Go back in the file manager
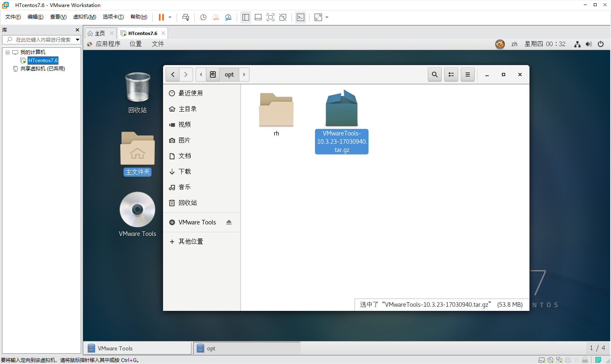The height and width of the screenshot is (364, 611). coord(173,75)
